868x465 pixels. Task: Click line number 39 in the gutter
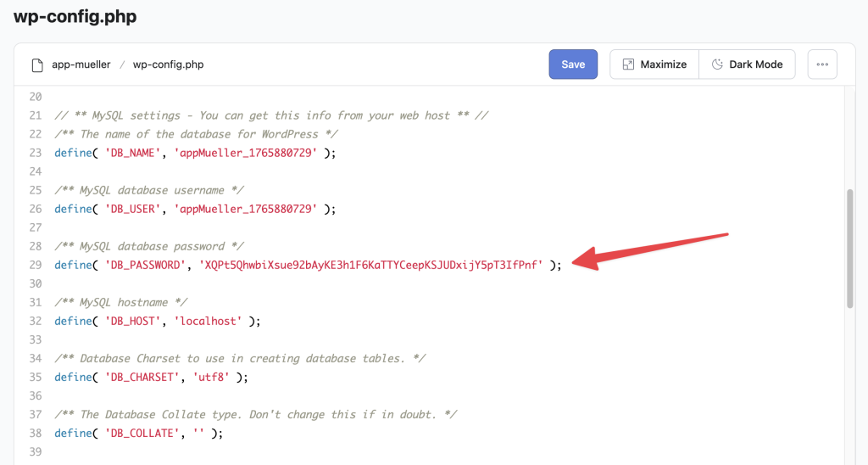coord(35,451)
